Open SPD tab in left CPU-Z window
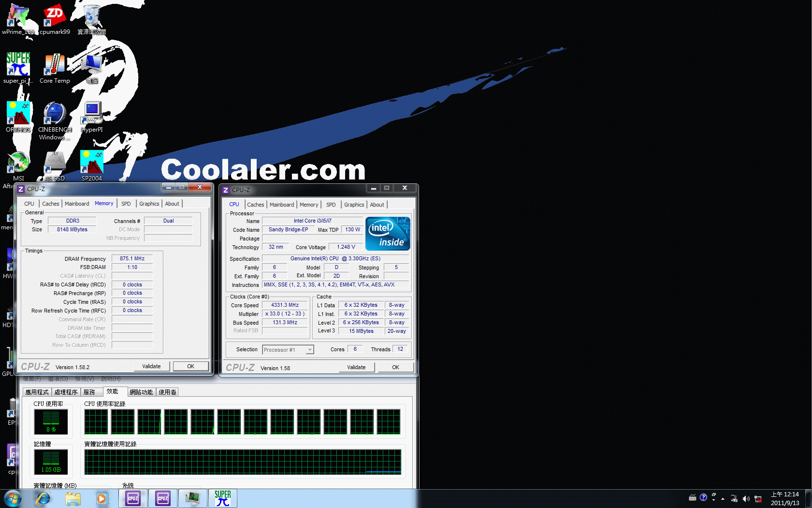Screen dimensions: 812x508 pos(126,204)
